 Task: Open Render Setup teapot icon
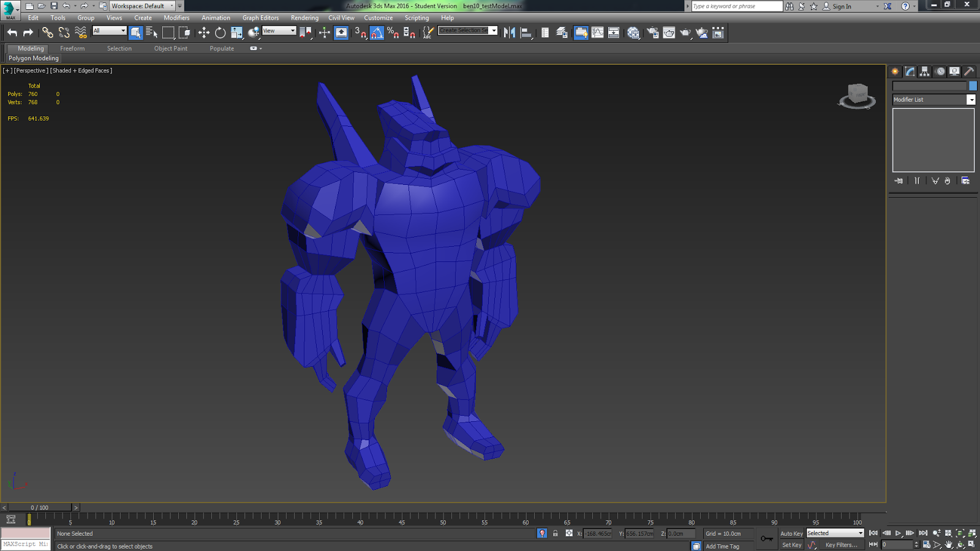click(x=652, y=32)
